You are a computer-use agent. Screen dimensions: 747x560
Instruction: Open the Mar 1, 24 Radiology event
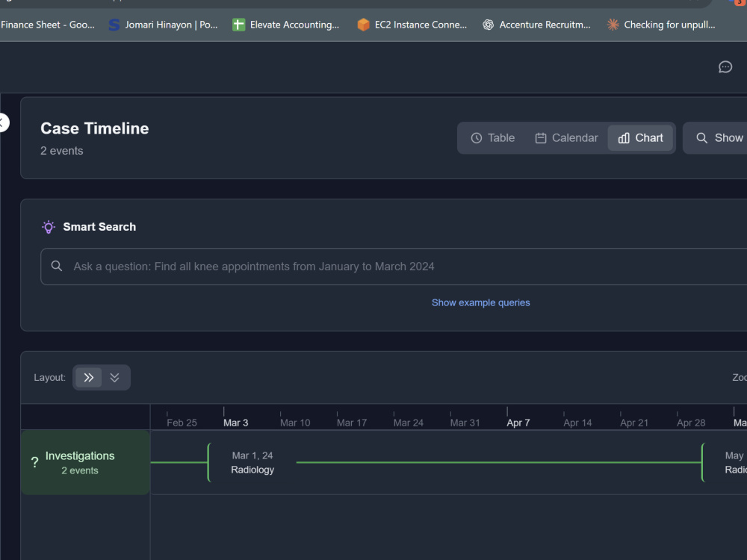click(252, 462)
